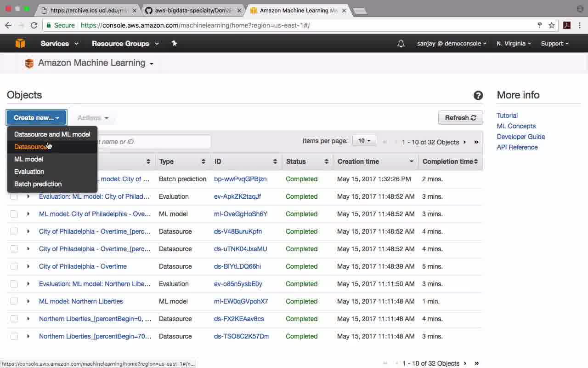Sort by Name column sort arrows
This screenshot has width=588, height=368.
tap(148, 161)
